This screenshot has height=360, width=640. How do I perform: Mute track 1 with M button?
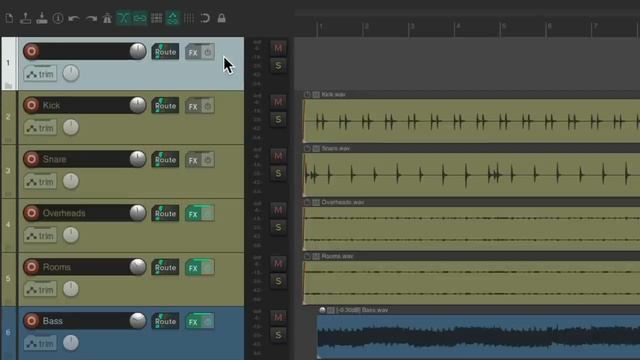pyautogui.click(x=278, y=48)
